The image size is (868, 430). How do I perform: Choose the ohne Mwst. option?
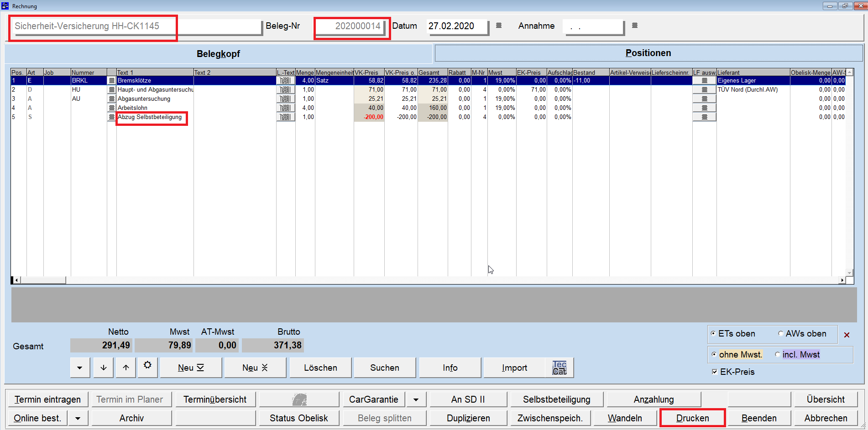click(x=714, y=354)
